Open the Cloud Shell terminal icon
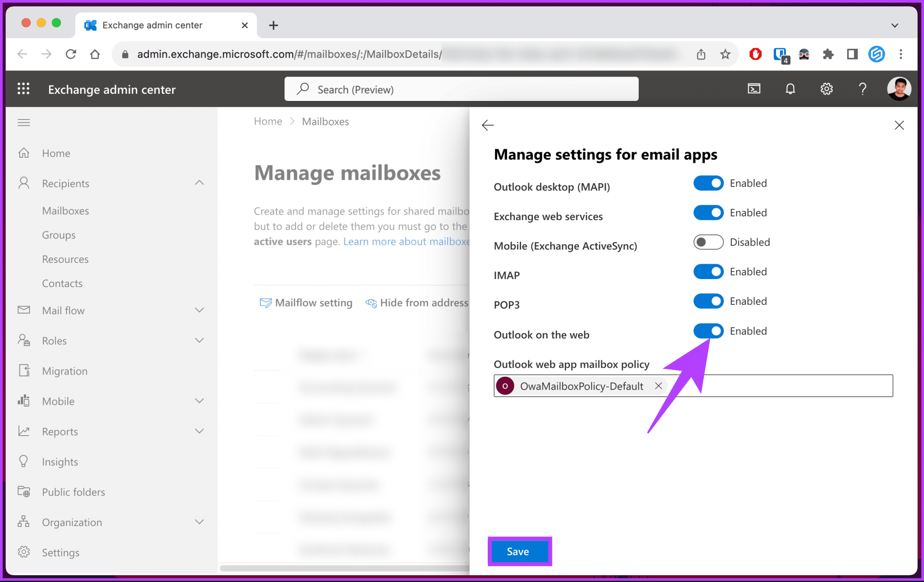 point(754,89)
